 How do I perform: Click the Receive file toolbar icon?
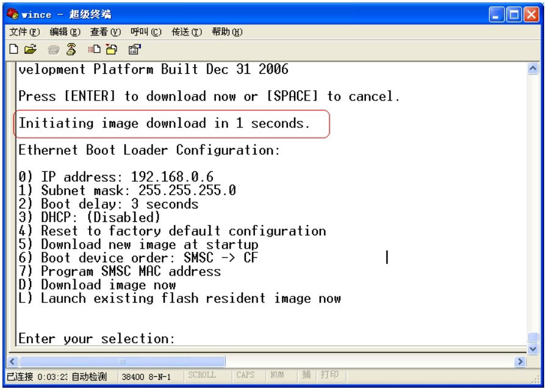point(112,49)
